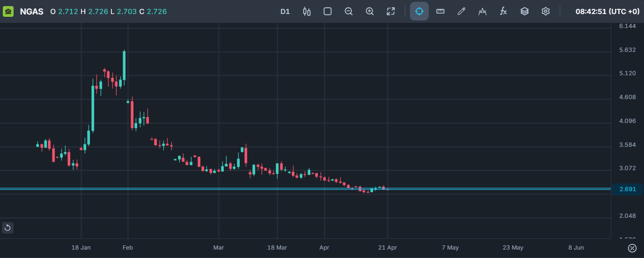Click the square layout icon
This screenshot has width=644, height=258.
(328, 11)
